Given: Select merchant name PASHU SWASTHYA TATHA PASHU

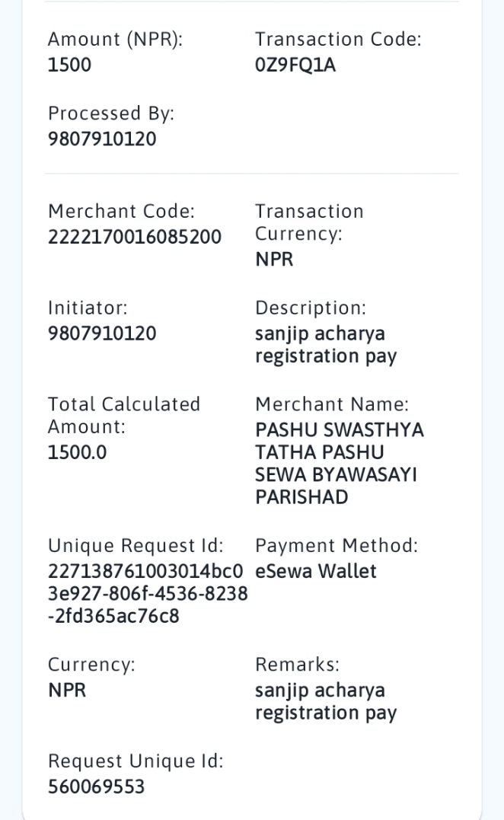Looking at the screenshot, I should [340, 441].
